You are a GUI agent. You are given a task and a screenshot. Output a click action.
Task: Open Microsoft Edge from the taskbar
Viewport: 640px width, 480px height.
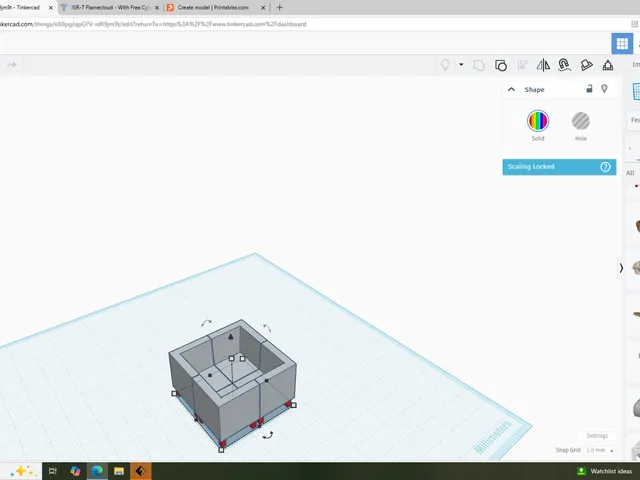point(97,471)
